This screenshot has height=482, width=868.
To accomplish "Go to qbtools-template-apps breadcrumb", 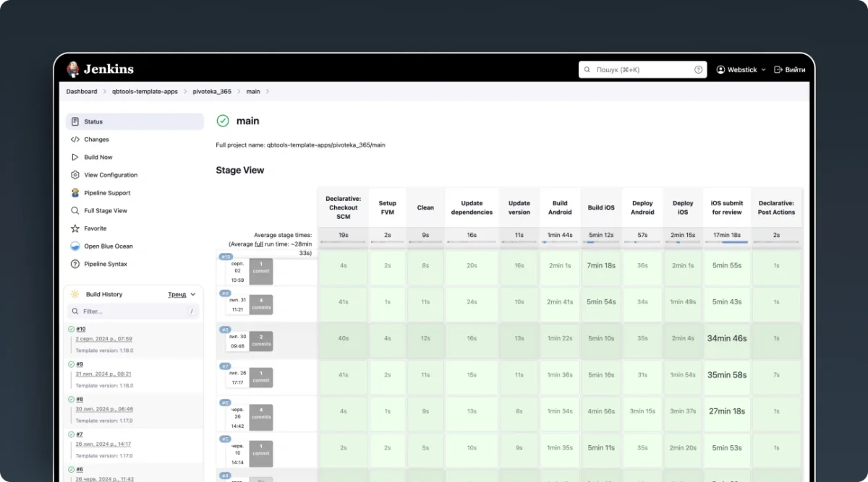I will 145,92.
